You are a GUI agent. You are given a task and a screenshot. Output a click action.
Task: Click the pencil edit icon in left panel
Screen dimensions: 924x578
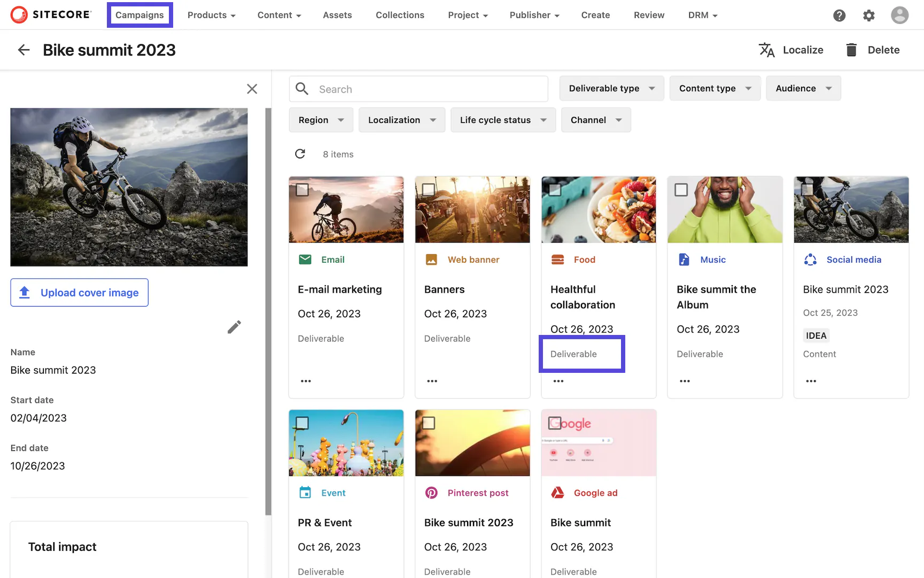[x=234, y=326]
